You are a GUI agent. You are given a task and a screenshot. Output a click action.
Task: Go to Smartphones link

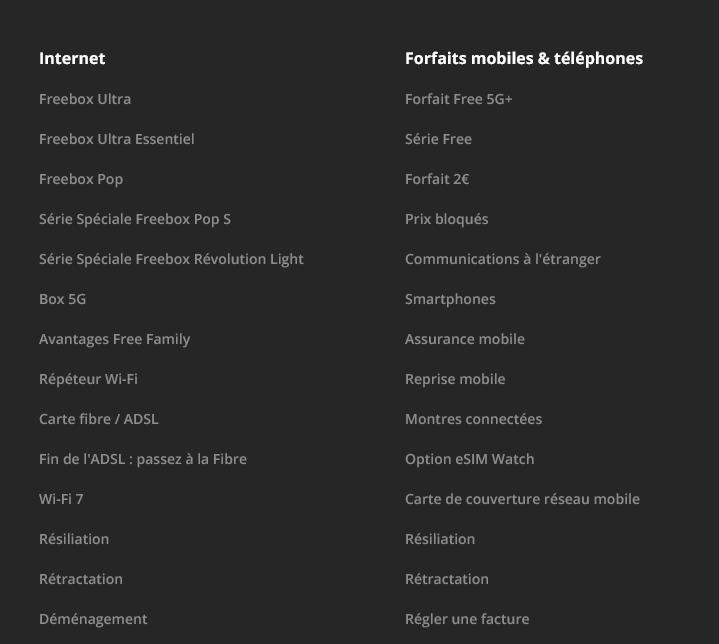(x=450, y=299)
